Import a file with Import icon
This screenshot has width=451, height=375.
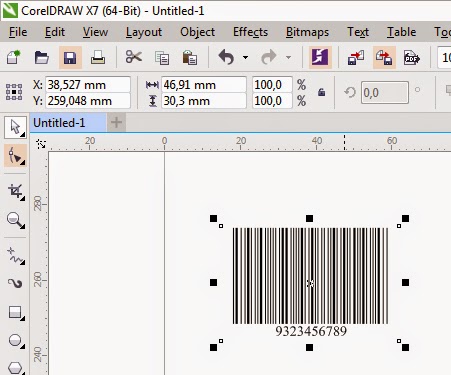coord(356,58)
